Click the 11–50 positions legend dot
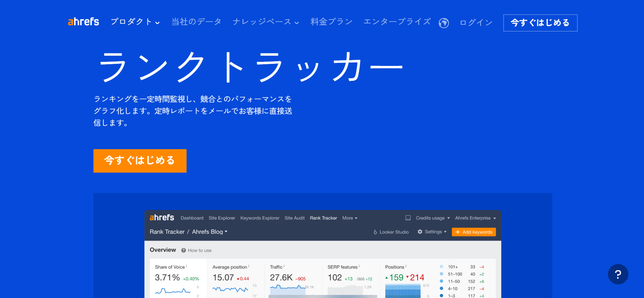The height and width of the screenshot is (298, 644). click(x=441, y=281)
